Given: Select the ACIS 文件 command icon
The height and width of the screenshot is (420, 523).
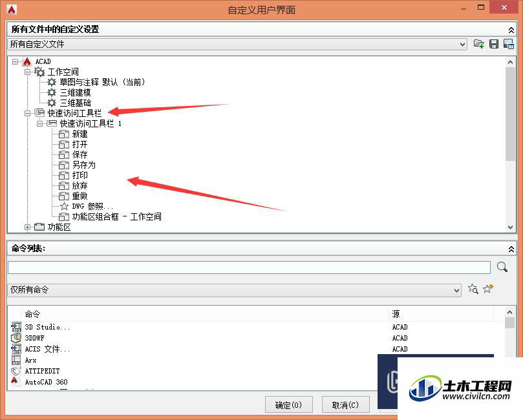Looking at the screenshot, I should click(x=16, y=349).
